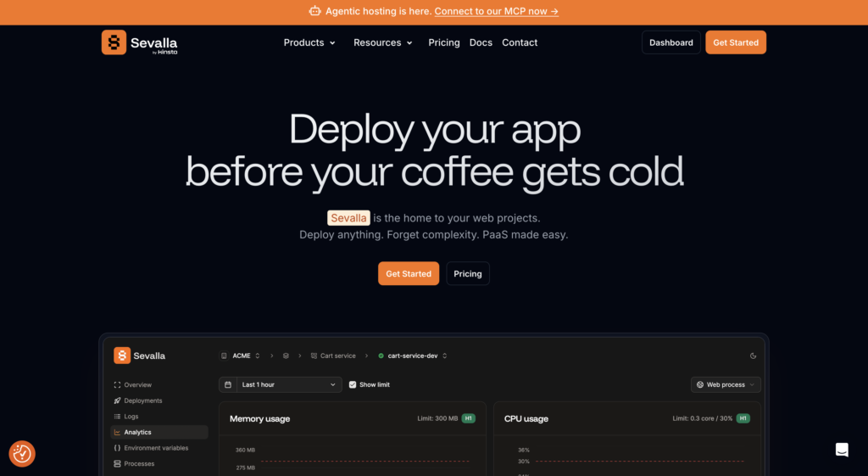This screenshot has height=476, width=868.
Task: Open the cart-service-dev environment switcher
Action: click(x=413, y=356)
